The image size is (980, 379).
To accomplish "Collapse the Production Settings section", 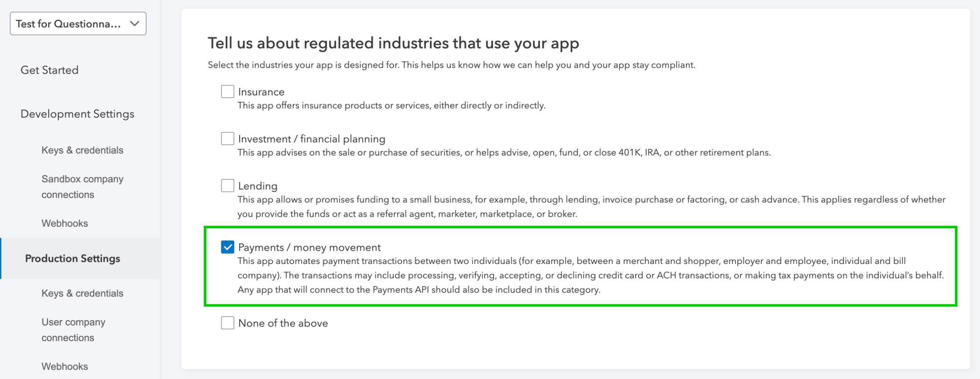I will coord(72,258).
